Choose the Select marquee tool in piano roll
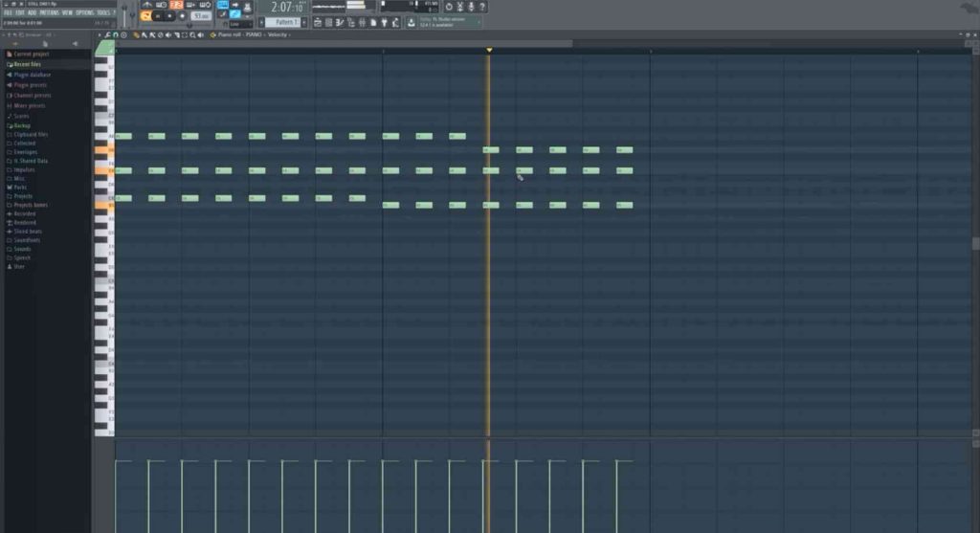 point(185,34)
